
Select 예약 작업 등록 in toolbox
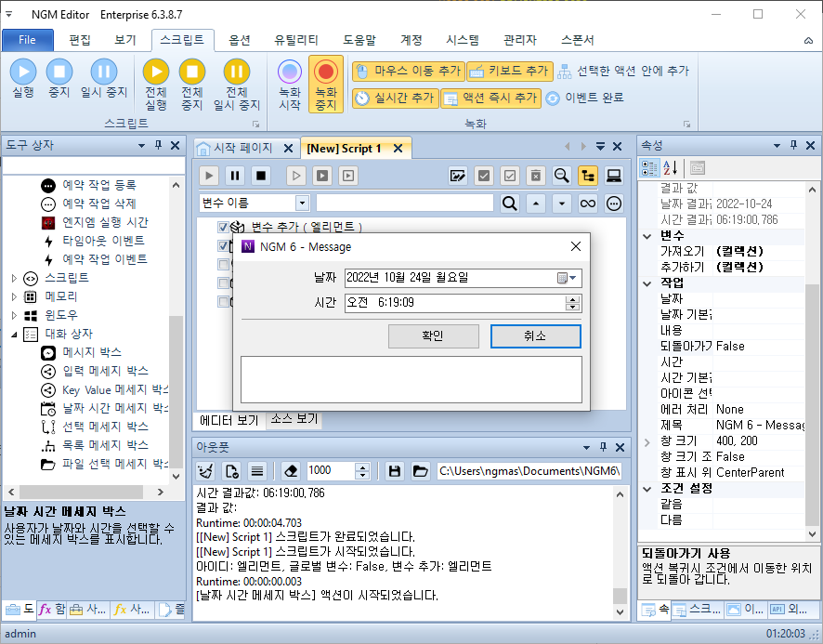click(x=99, y=185)
